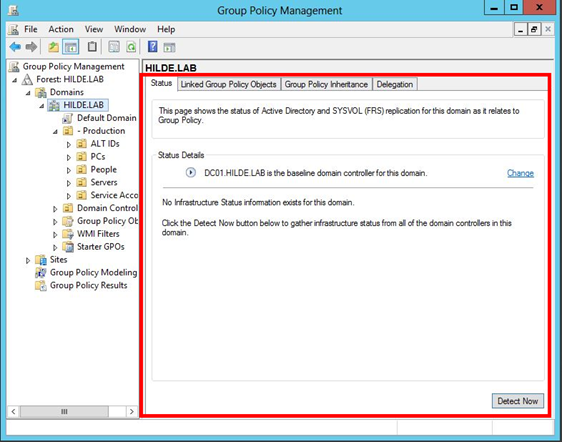Expand the People node
Screen dimensions: 562x442
pyautogui.click(x=69, y=170)
